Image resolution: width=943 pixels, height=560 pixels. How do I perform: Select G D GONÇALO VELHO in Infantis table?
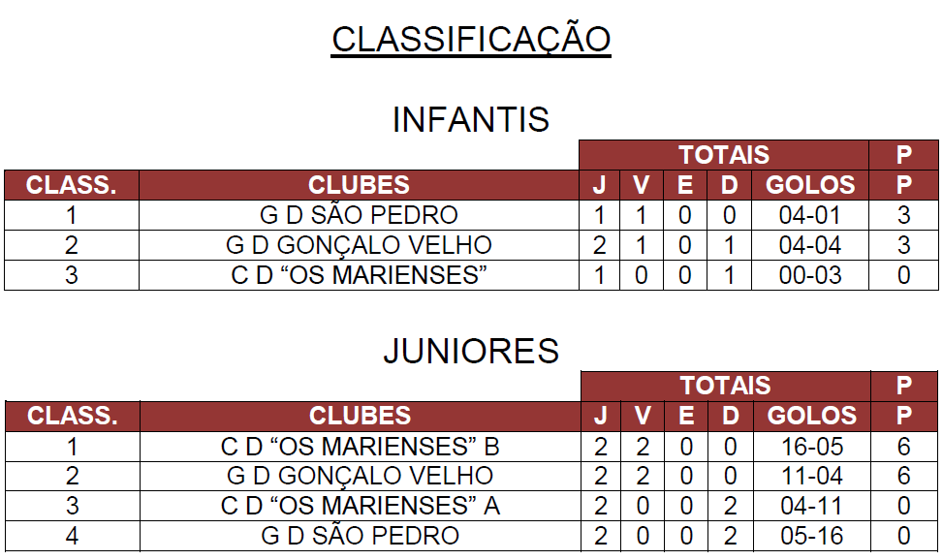pyautogui.click(x=359, y=245)
